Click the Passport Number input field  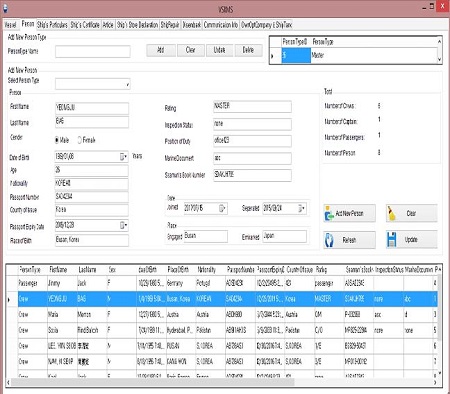pos(92,197)
